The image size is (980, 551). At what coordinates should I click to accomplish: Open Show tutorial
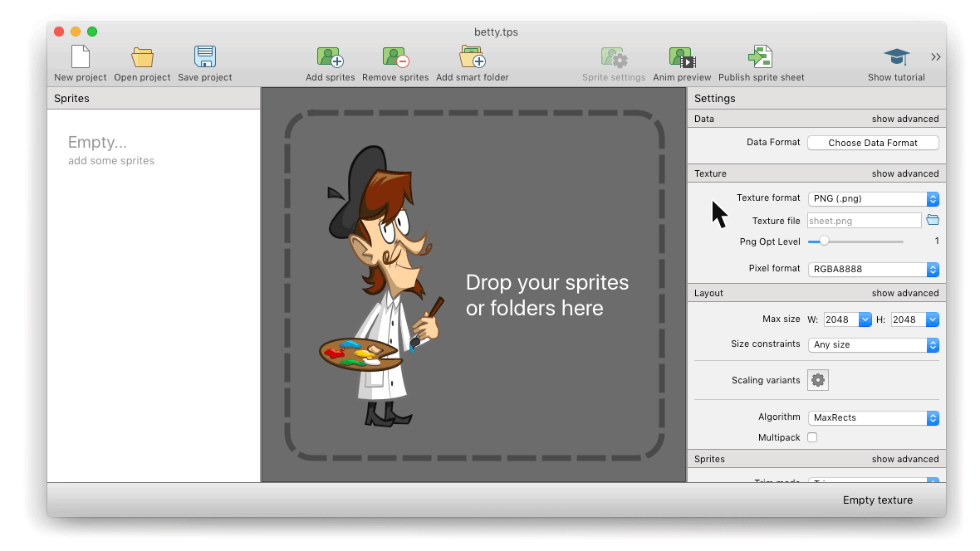pos(896,56)
